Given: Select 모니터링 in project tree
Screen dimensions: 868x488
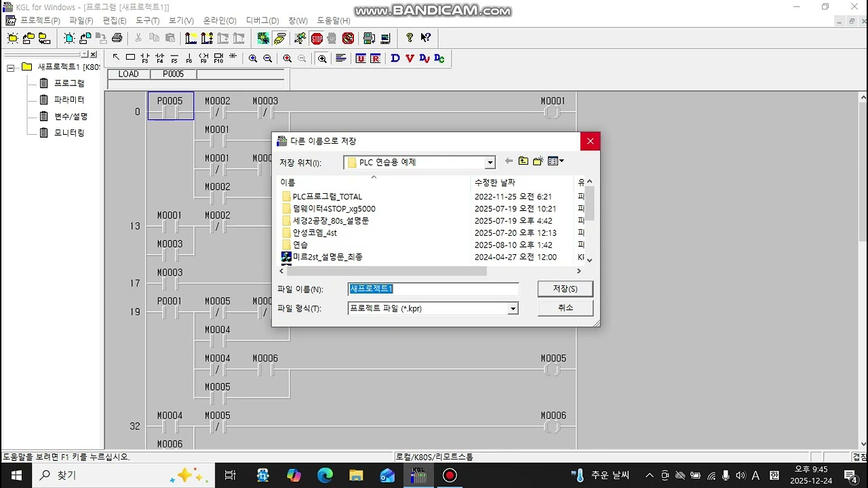Looking at the screenshot, I should tap(69, 133).
